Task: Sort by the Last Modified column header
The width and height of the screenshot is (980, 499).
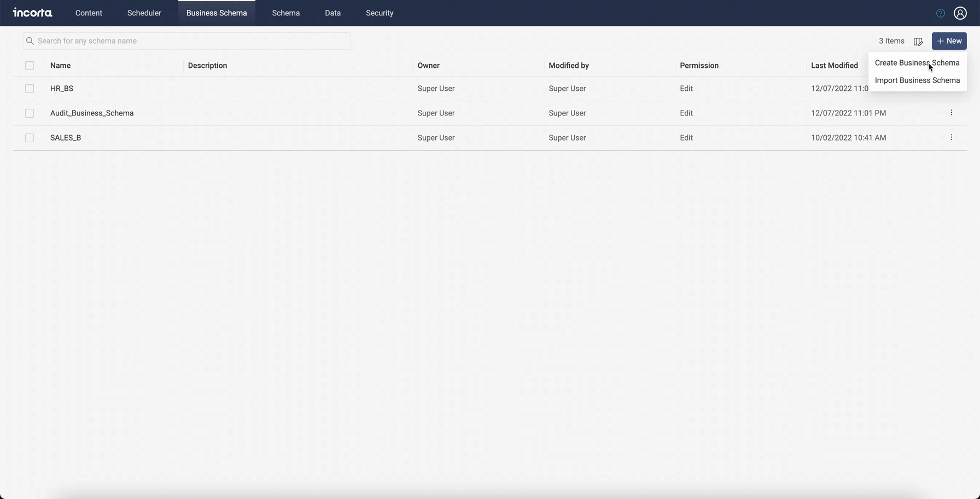Action: 835,66
